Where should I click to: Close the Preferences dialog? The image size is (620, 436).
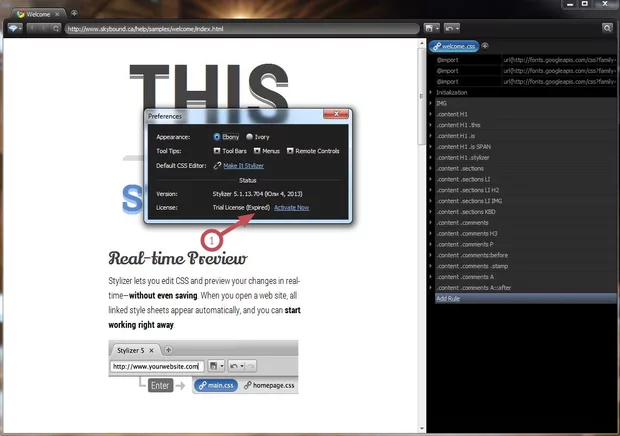336,114
